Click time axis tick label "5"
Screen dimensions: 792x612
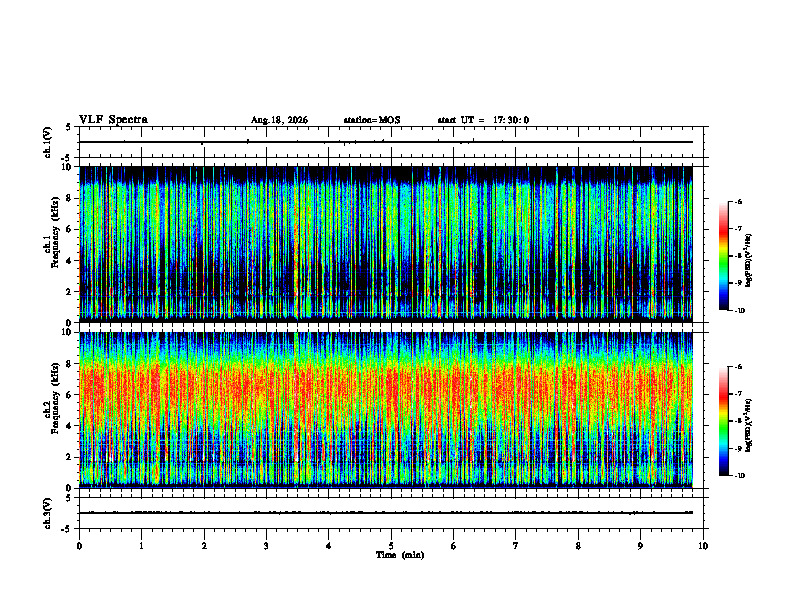391,546
